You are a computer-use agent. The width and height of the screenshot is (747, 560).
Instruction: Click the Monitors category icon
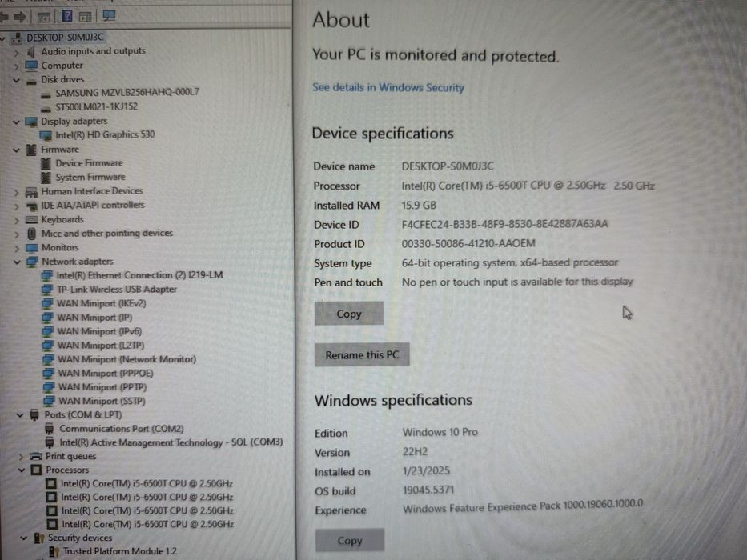coord(32,248)
